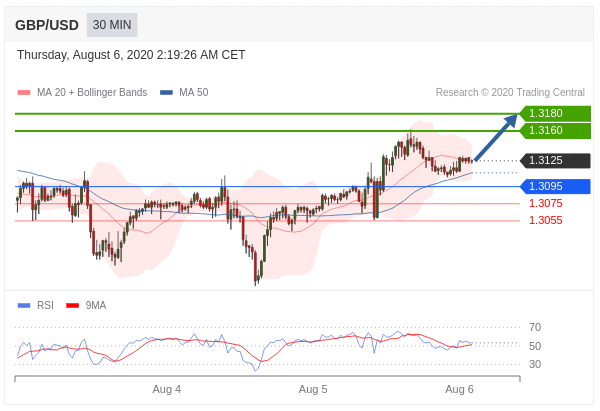
Task: Click the 1.3095 blue pivot tag
Action: [555, 186]
